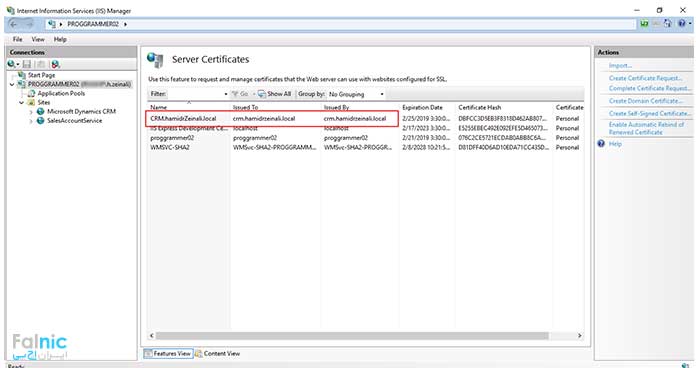Viewport: 696px width, 368px height.
Task: Click the Import action link
Action: point(620,65)
